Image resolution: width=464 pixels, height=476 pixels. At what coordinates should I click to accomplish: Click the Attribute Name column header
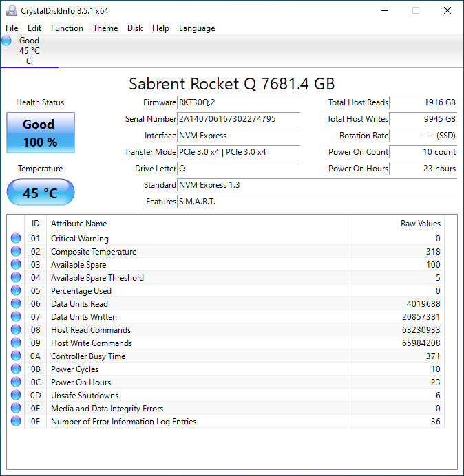pyautogui.click(x=78, y=224)
